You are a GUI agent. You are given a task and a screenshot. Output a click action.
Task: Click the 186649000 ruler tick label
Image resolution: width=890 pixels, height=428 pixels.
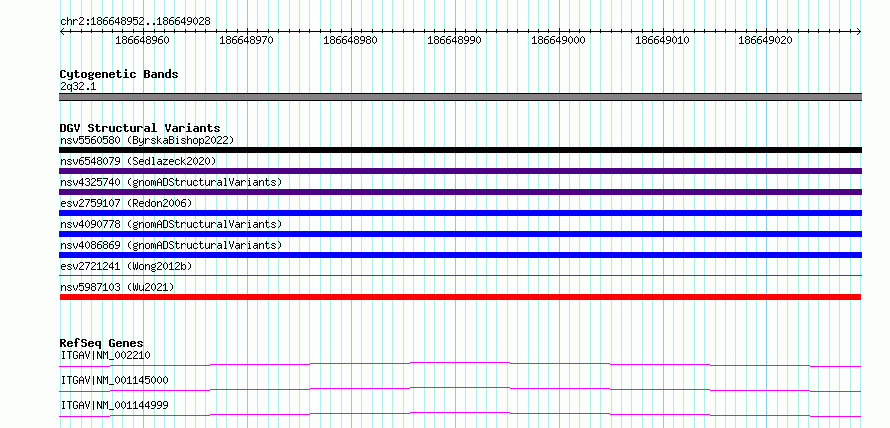coord(558,40)
